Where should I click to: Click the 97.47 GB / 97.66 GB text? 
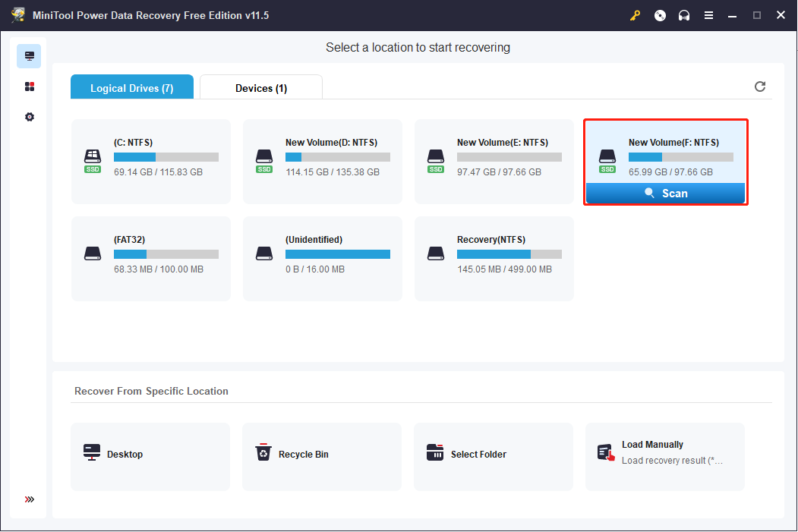(x=499, y=172)
